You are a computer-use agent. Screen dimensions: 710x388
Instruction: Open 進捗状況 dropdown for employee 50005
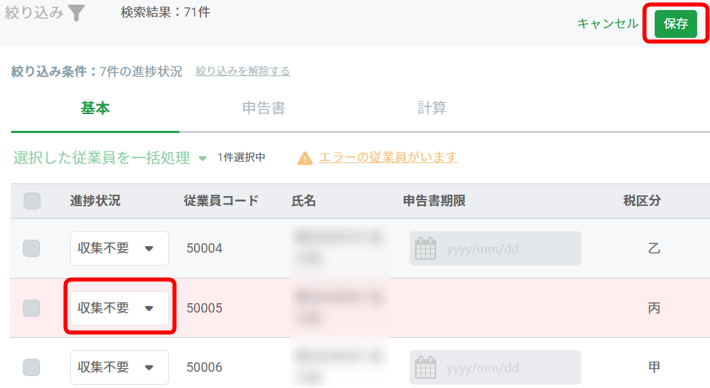point(120,308)
